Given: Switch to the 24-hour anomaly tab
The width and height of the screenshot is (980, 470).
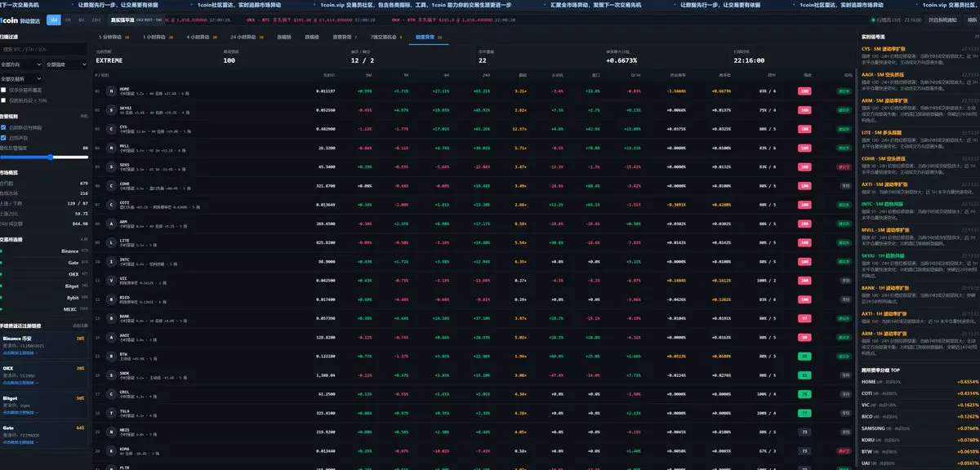Looking at the screenshot, I should point(247,38).
